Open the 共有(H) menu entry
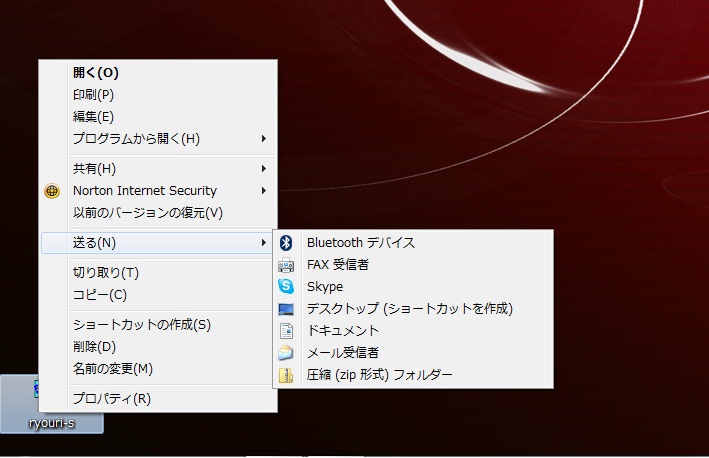This screenshot has width=709, height=458. [158, 169]
